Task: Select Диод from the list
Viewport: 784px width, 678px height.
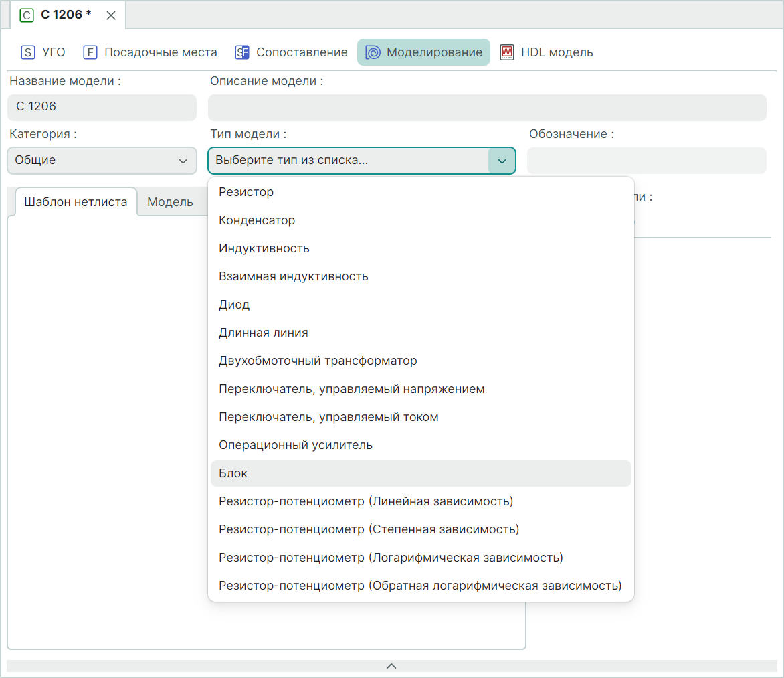Action: [x=234, y=305]
